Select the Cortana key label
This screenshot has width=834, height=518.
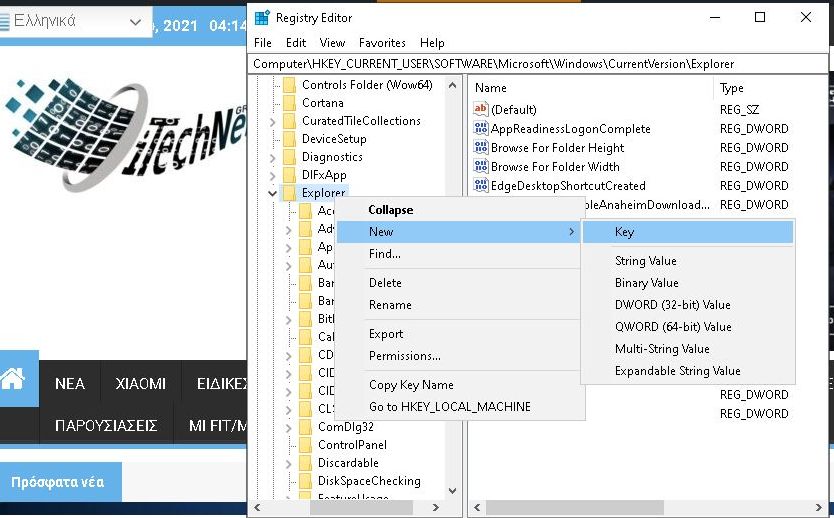click(x=322, y=103)
